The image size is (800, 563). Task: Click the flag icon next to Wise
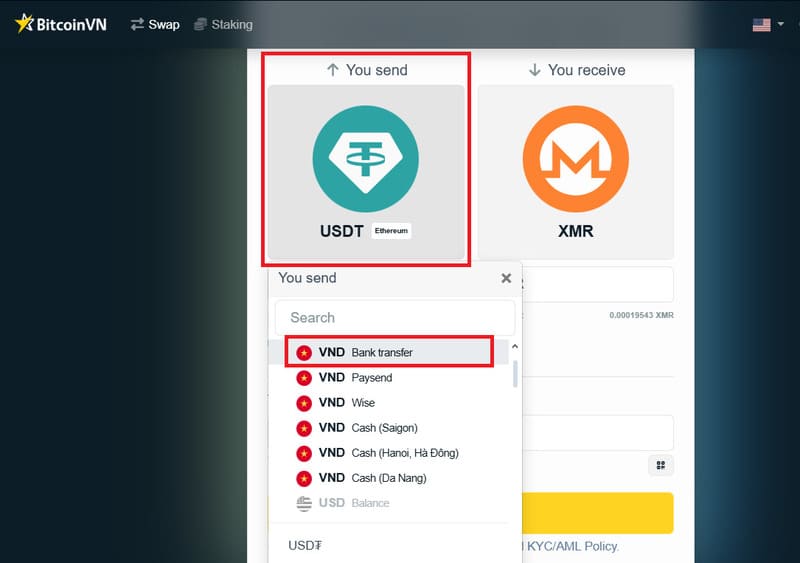(x=304, y=403)
